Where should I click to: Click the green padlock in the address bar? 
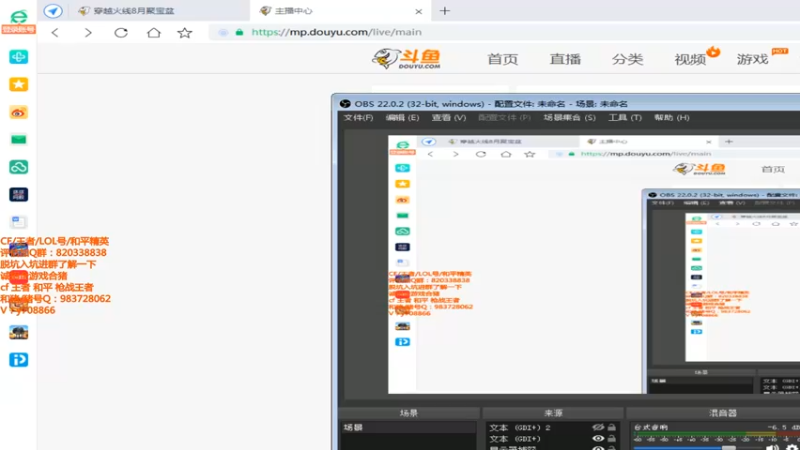(239, 32)
